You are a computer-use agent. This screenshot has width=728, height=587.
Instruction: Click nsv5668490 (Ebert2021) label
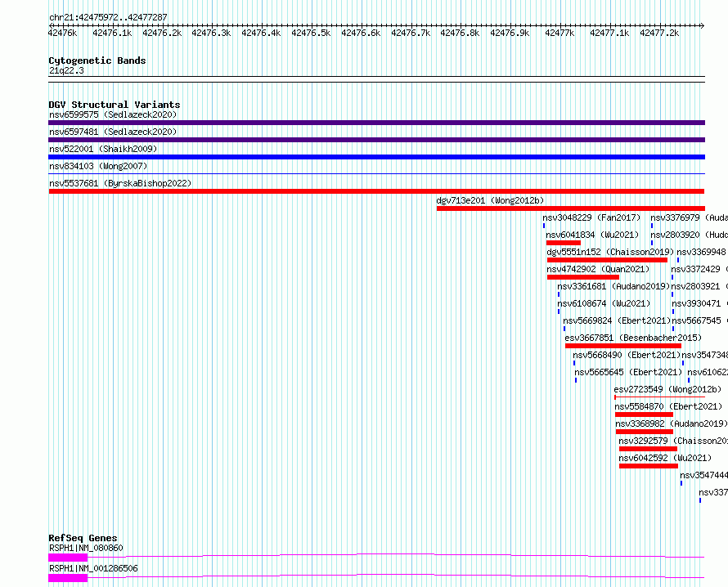point(627,355)
